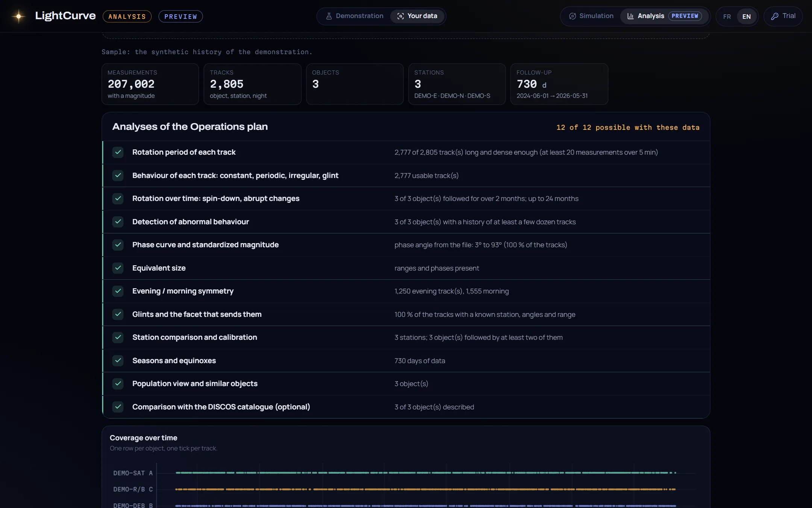Click the Coverage over time heading
The height and width of the screenshot is (508, 812).
[144, 438]
